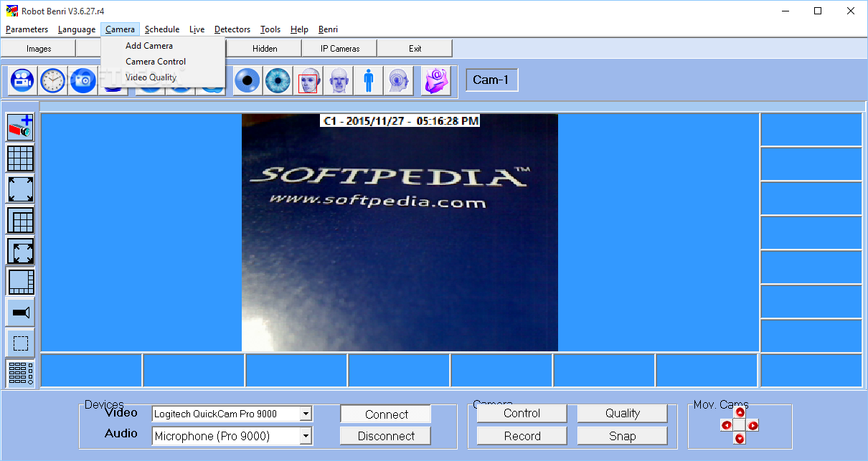Open the clock scheduler icon
The height and width of the screenshot is (461, 868).
52,80
